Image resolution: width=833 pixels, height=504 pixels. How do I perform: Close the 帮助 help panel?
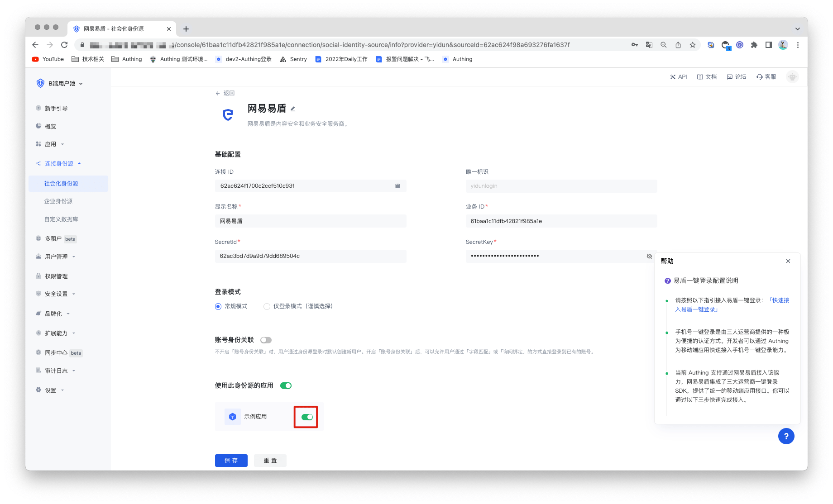(x=788, y=261)
